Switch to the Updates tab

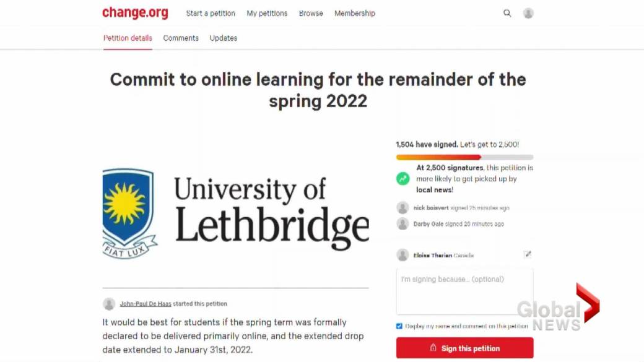pyautogui.click(x=224, y=38)
